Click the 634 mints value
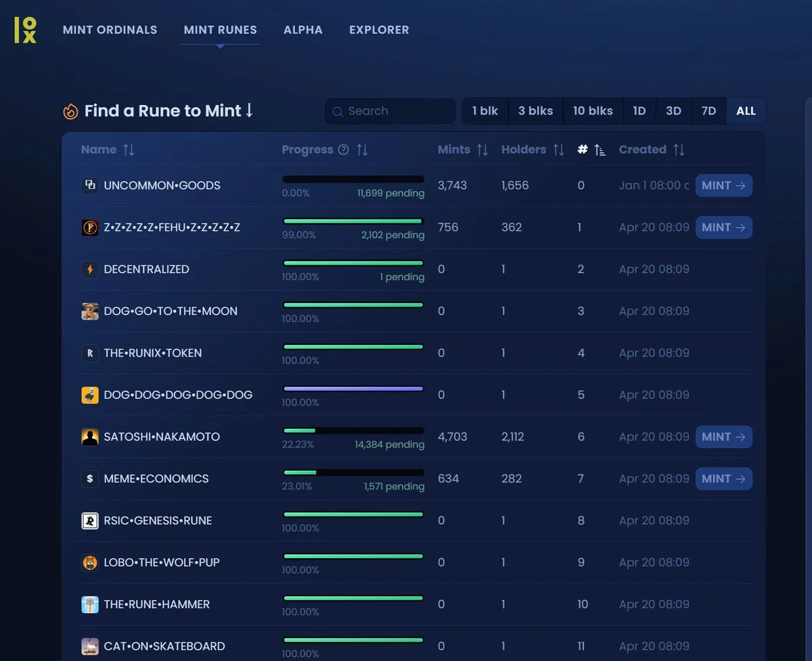The height and width of the screenshot is (661, 812). tap(449, 479)
